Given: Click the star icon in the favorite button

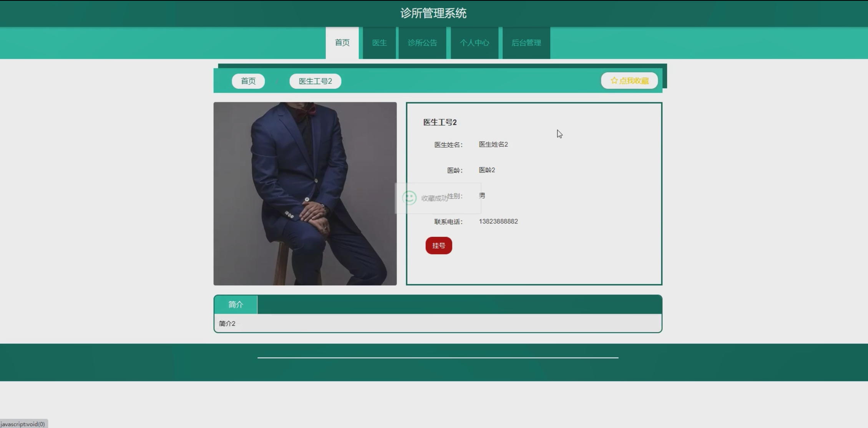Looking at the screenshot, I should (x=614, y=80).
